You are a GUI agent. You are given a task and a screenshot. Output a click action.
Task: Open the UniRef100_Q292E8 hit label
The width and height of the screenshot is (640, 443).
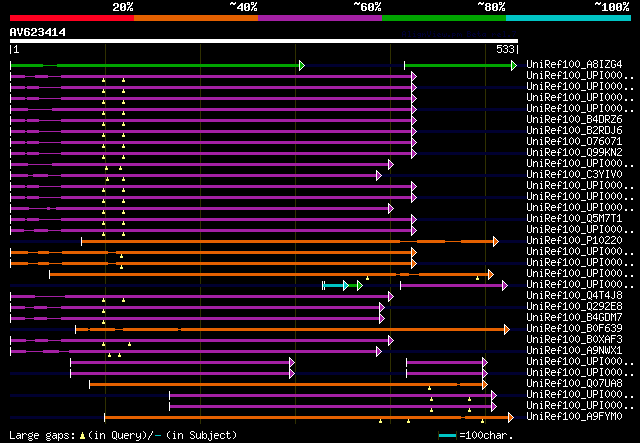[x=574, y=306]
